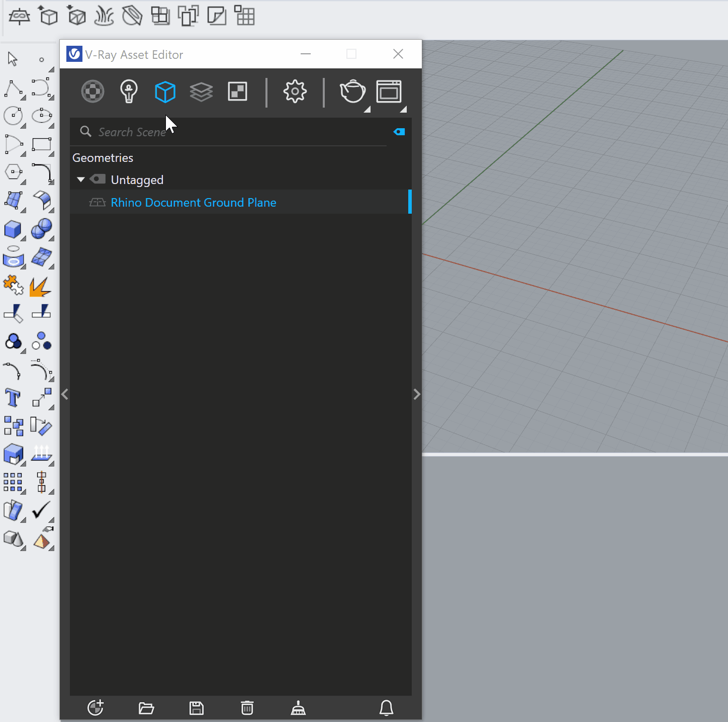Select Rhino rectangle tool
This screenshot has width=728, height=722.
click(42, 145)
